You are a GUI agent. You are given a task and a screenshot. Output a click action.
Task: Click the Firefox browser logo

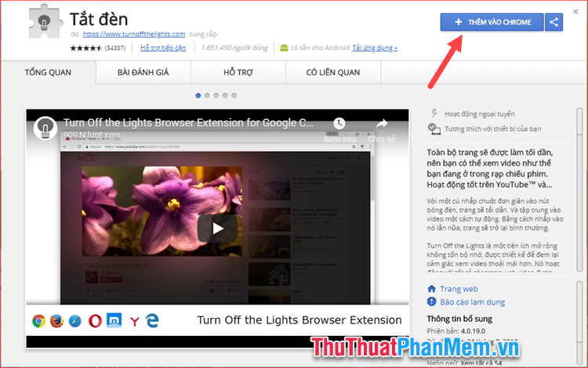pos(56,321)
